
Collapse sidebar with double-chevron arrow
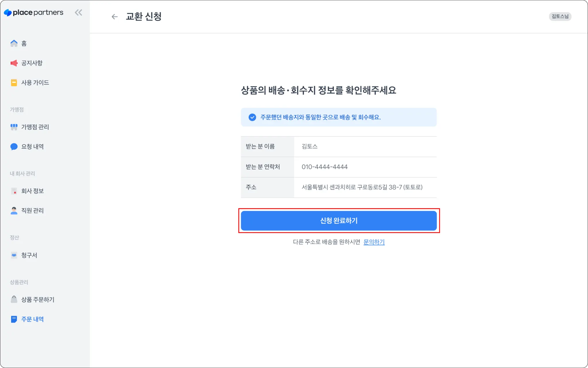tap(78, 13)
